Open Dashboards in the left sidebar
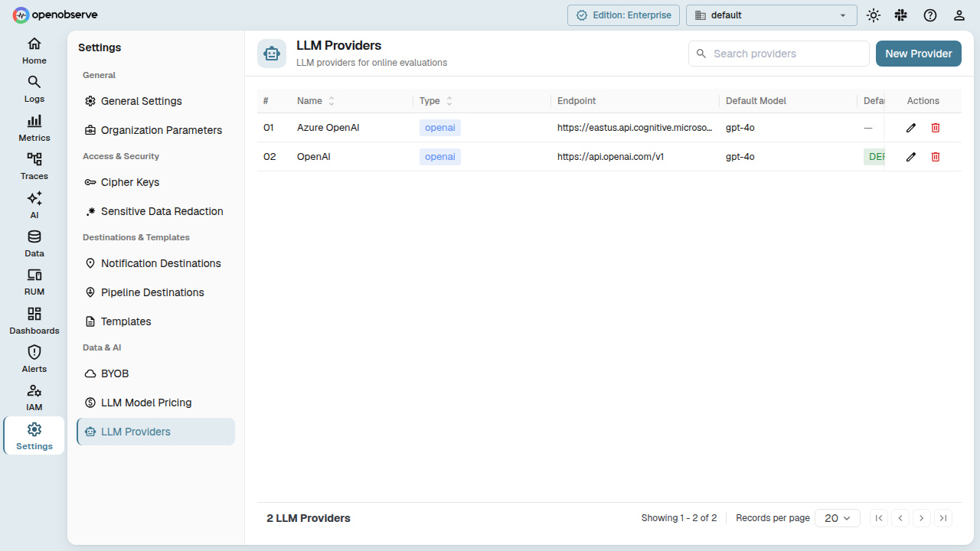 [34, 321]
